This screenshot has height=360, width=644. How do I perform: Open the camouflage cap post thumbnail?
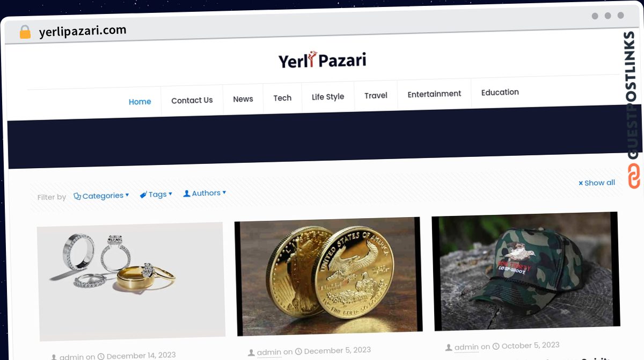click(525, 270)
